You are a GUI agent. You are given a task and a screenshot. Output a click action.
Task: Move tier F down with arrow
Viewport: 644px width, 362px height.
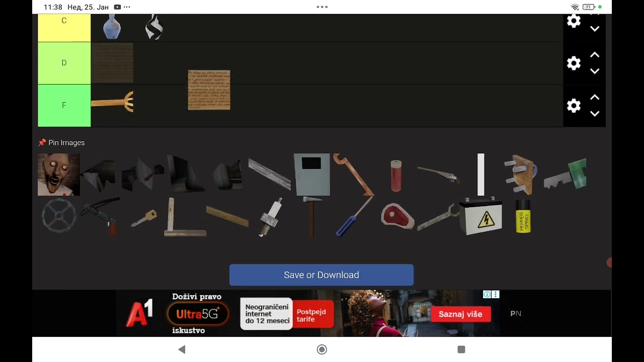[x=595, y=114]
